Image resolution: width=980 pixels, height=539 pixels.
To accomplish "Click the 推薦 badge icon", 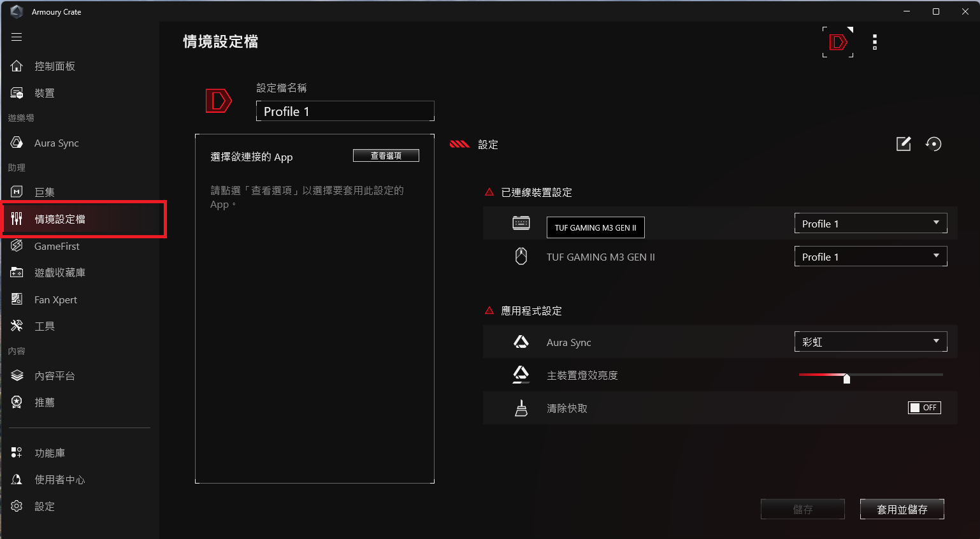I will pos(17,402).
